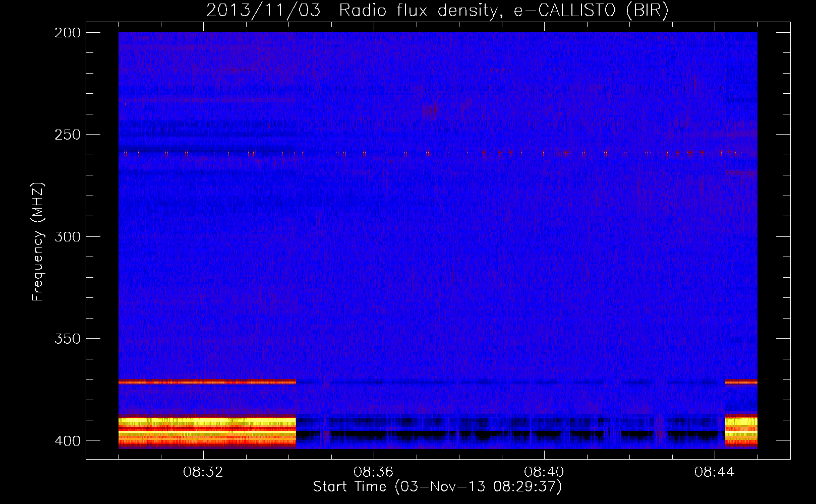This screenshot has height=504, width=816.
Task: Select the "Frequency (MHZ)" axis label
Action: (38, 241)
